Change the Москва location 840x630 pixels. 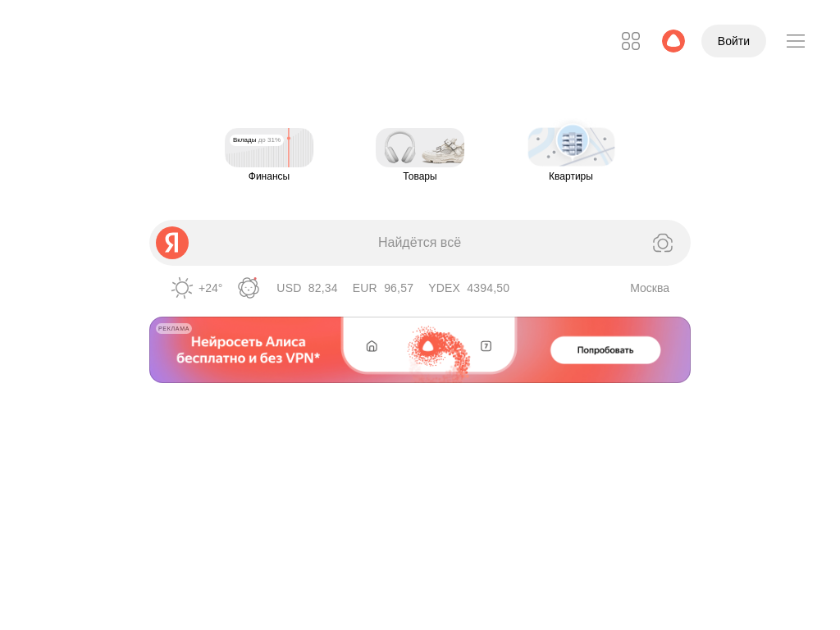click(650, 288)
